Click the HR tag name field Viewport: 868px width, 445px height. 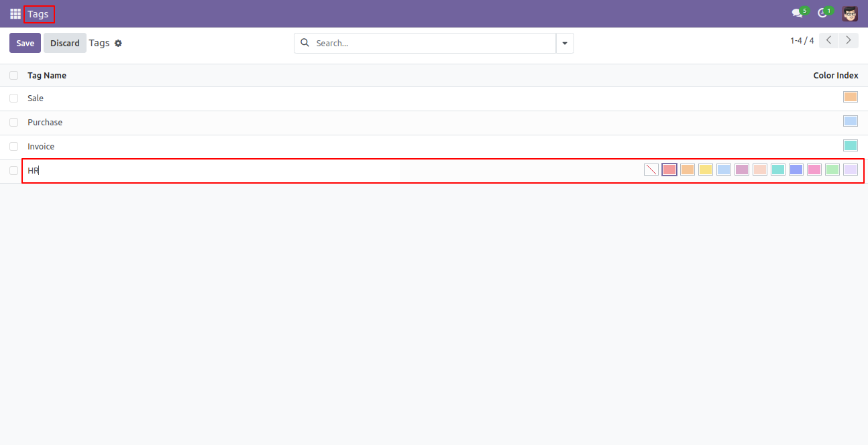[x=211, y=170]
